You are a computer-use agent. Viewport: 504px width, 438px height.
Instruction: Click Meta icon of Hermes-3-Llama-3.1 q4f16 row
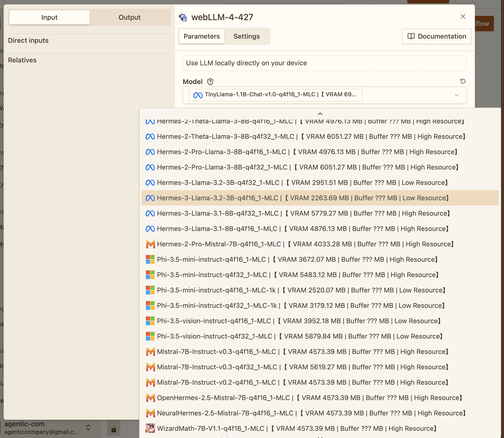(x=150, y=229)
